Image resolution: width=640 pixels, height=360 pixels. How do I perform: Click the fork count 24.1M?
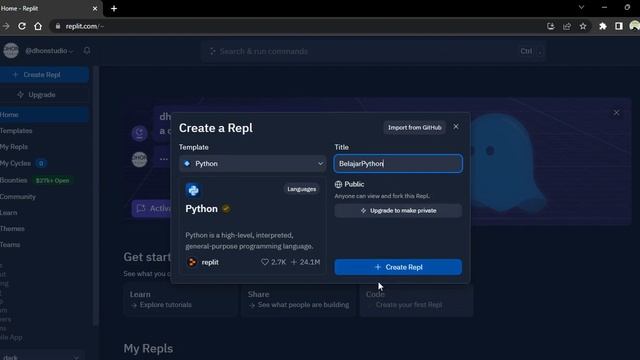tap(305, 262)
